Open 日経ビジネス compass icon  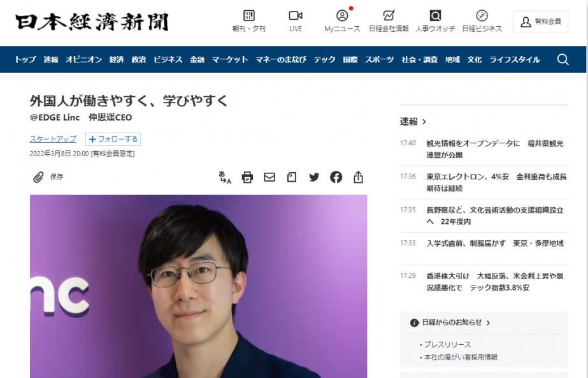[x=482, y=15]
